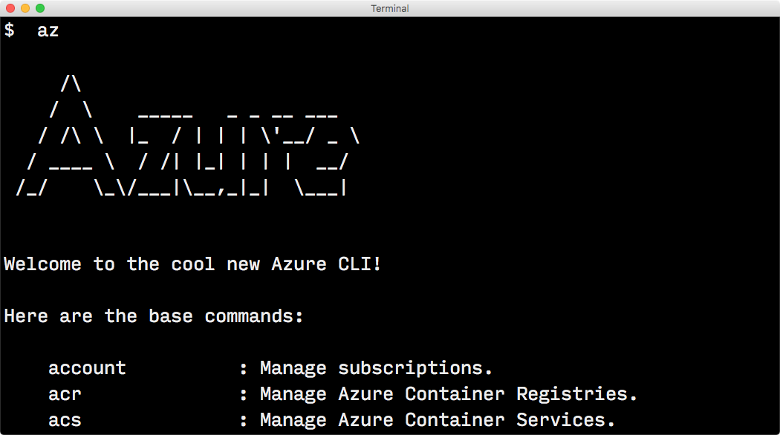This screenshot has height=435, width=780.
Task: Click 'Manage subscriptions.' description
Action: point(376,368)
